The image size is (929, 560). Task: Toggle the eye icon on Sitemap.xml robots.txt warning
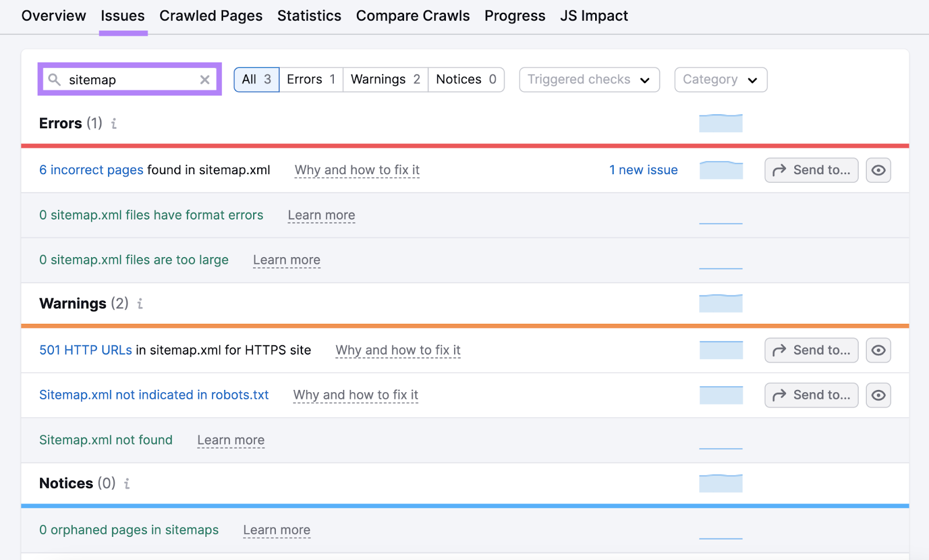pos(878,395)
